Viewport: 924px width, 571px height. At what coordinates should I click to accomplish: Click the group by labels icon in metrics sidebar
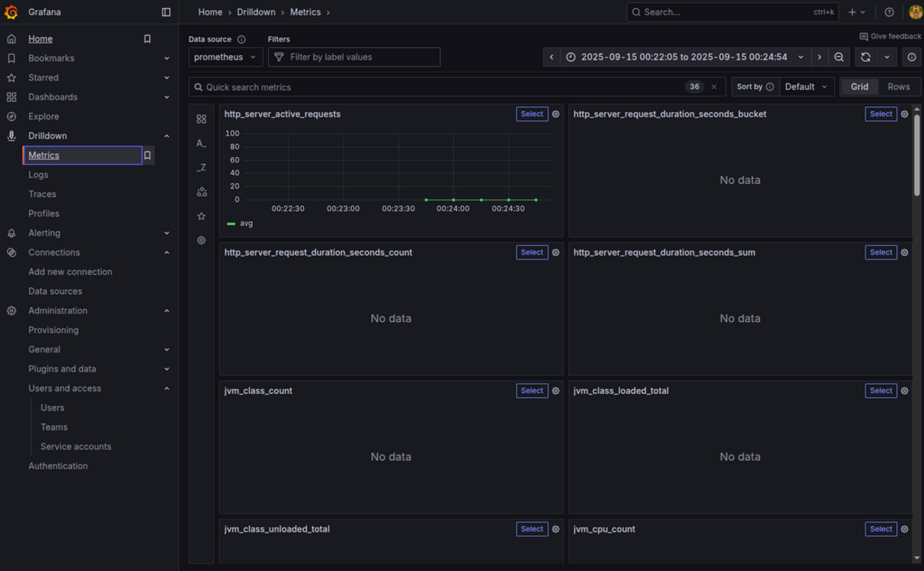[201, 192]
